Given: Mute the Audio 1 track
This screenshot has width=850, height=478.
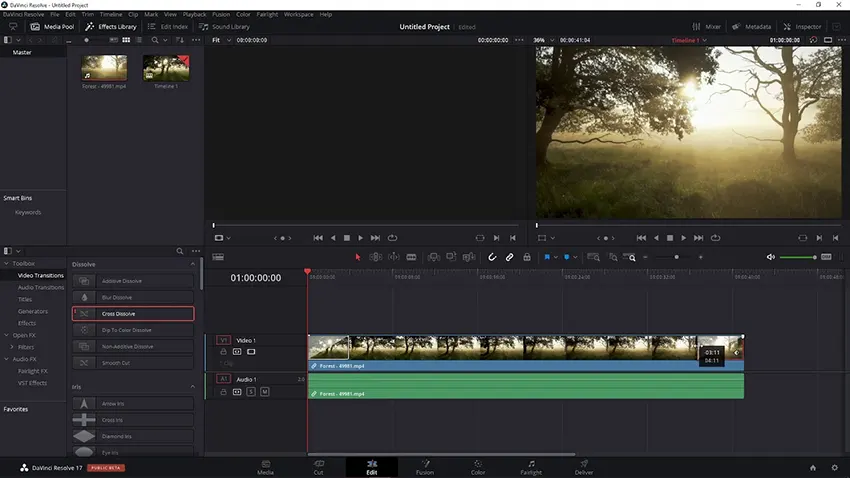Looking at the screenshot, I should pos(265,392).
